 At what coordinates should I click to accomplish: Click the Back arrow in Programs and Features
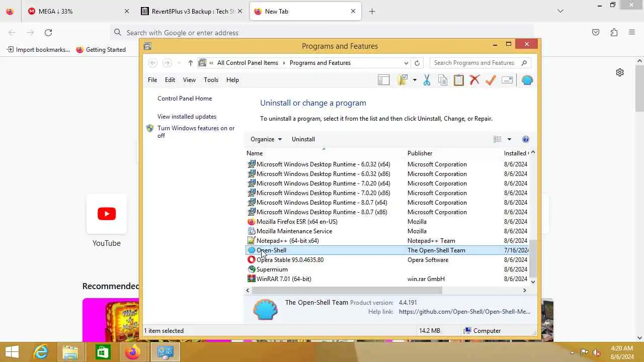click(x=153, y=63)
